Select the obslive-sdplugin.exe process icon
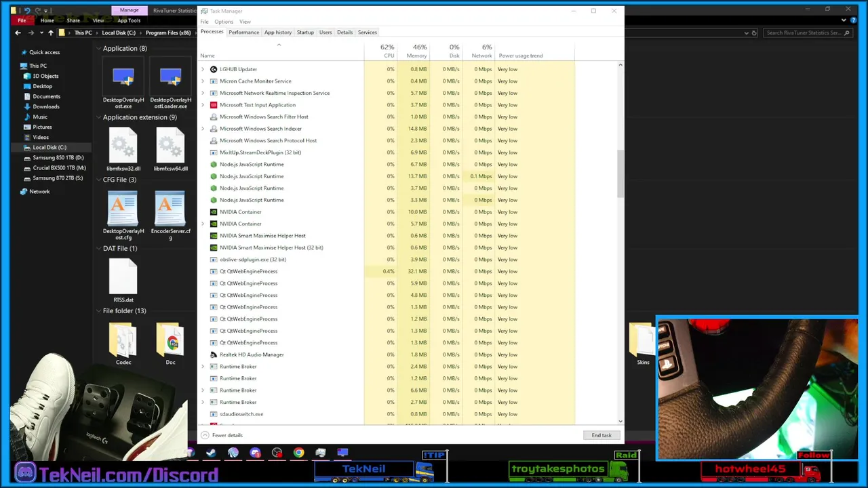Viewport: 868px width, 488px height. pos(214,260)
